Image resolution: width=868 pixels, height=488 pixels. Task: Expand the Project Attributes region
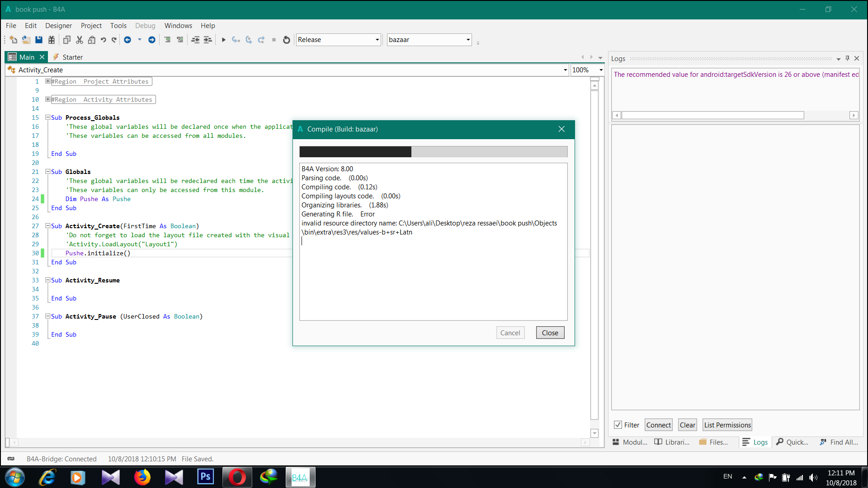coord(47,81)
